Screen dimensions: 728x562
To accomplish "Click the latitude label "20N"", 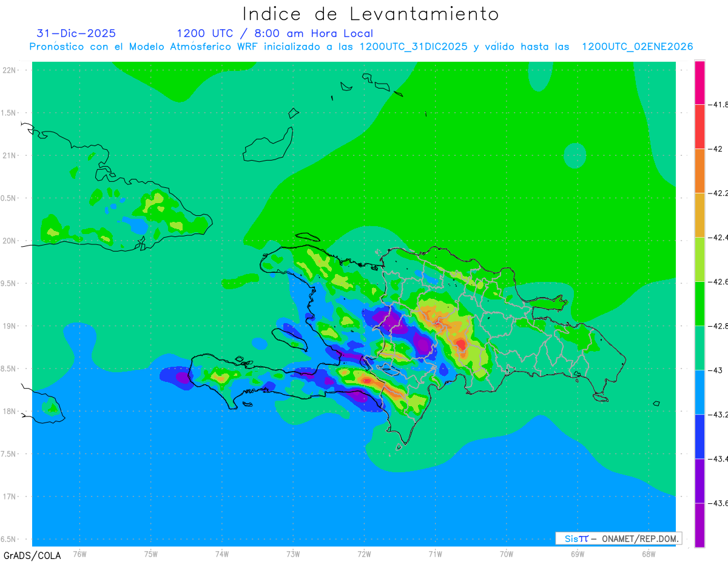I will 9,241.
